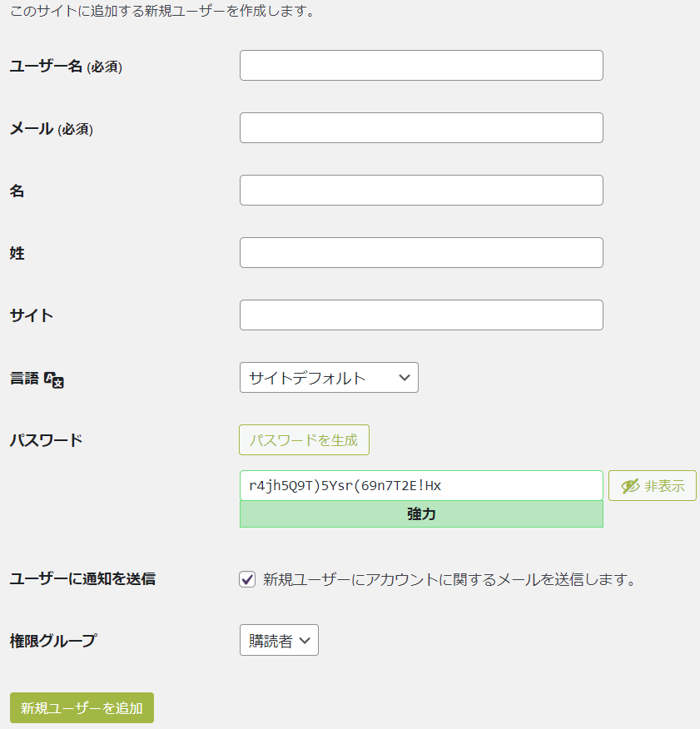Click the 姓 last name input field

[421, 253]
